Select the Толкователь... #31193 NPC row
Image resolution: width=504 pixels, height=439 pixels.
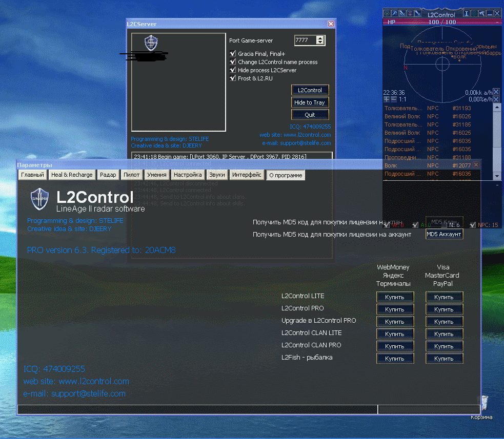(x=437, y=108)
